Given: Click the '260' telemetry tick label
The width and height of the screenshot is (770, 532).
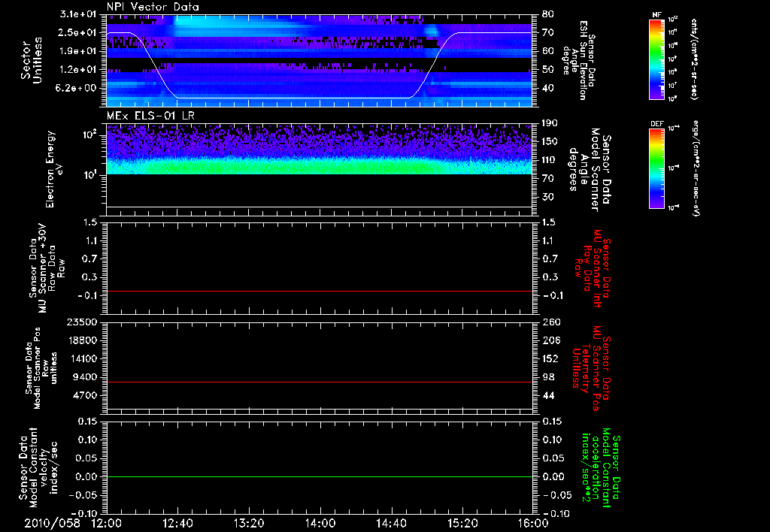Looking at the screenshot, I should tap(551, 322).
